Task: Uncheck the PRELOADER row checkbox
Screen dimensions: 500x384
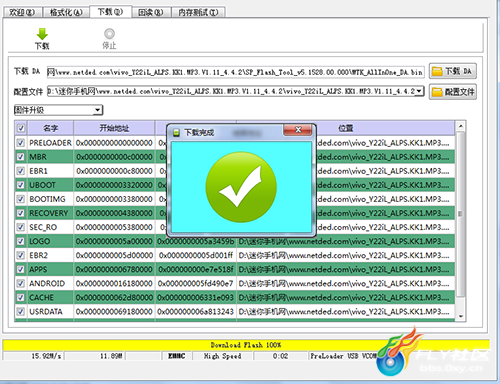Action: (21, 143)
